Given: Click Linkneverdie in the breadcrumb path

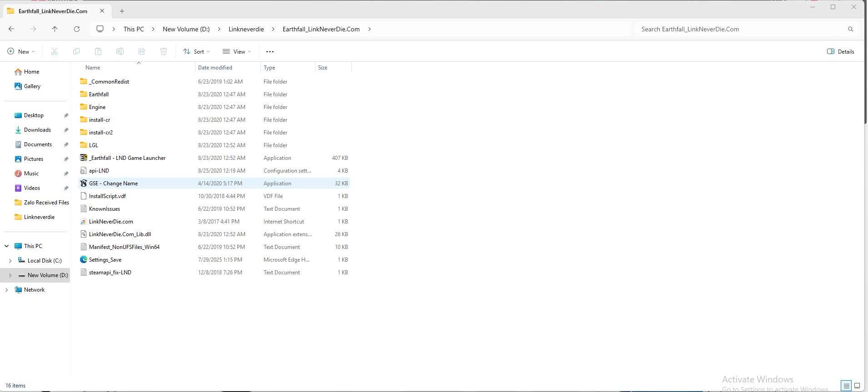Looking at the screenshot, I should click(x=246, y=29).
